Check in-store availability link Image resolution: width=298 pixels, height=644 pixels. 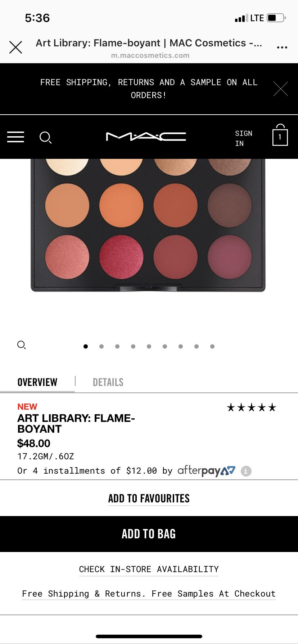149,569
